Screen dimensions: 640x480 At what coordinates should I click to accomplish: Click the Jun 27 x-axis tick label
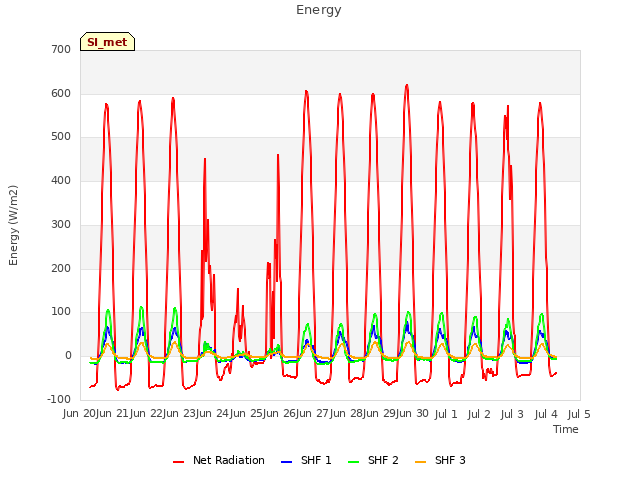coord(314,414)
